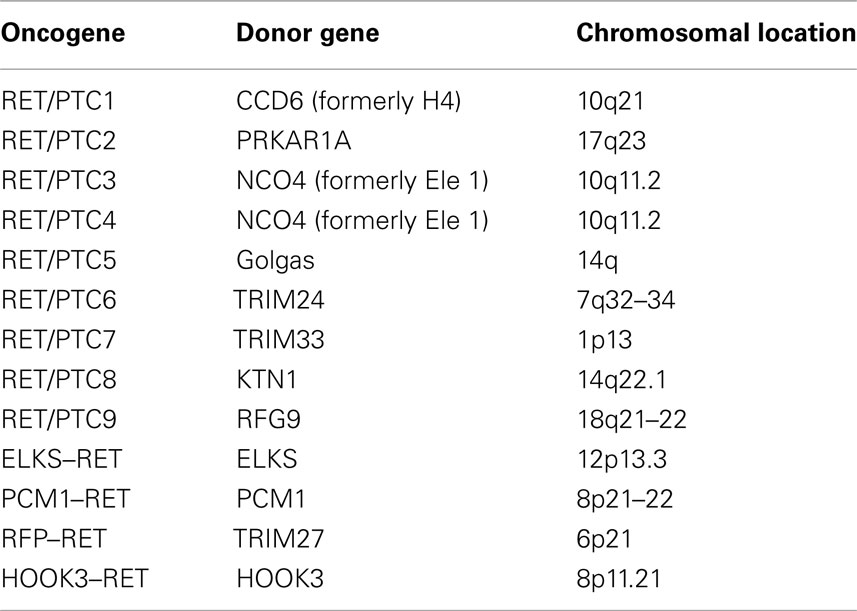Image resolution: width=857 pixels, height=611 pixels.
Task: Click the 8p11.21 chromosomal location
Action: point(619,579)
